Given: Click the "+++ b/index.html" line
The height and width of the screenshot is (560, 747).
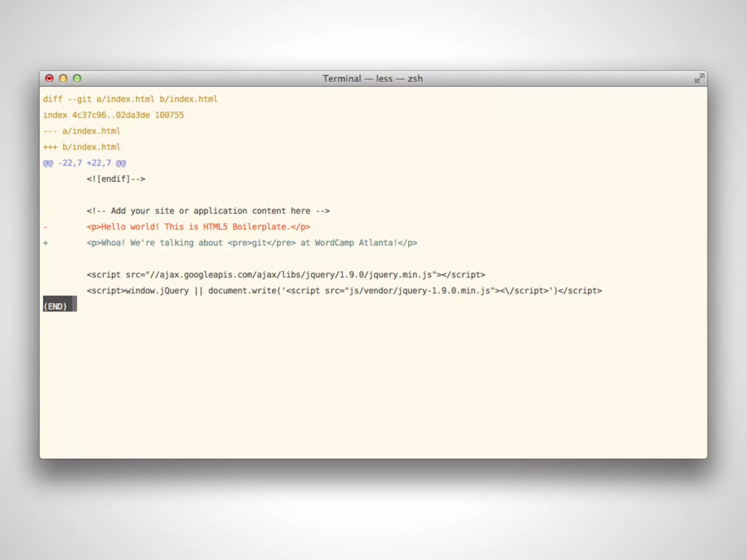Looking at the screenshot, I should 82,147.
